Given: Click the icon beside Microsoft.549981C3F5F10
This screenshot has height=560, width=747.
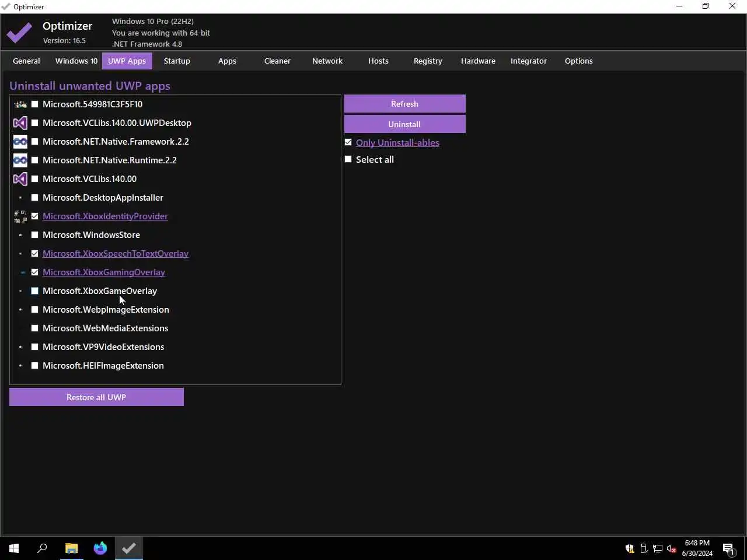Looking at the screenshot, I should point(20,104).
